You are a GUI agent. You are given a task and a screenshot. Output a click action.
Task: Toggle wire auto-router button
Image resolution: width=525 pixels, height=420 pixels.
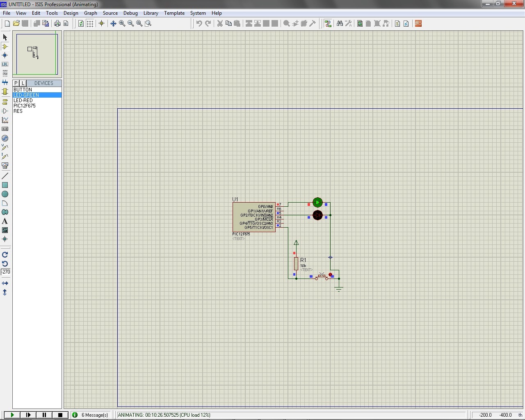click(328, 24)
